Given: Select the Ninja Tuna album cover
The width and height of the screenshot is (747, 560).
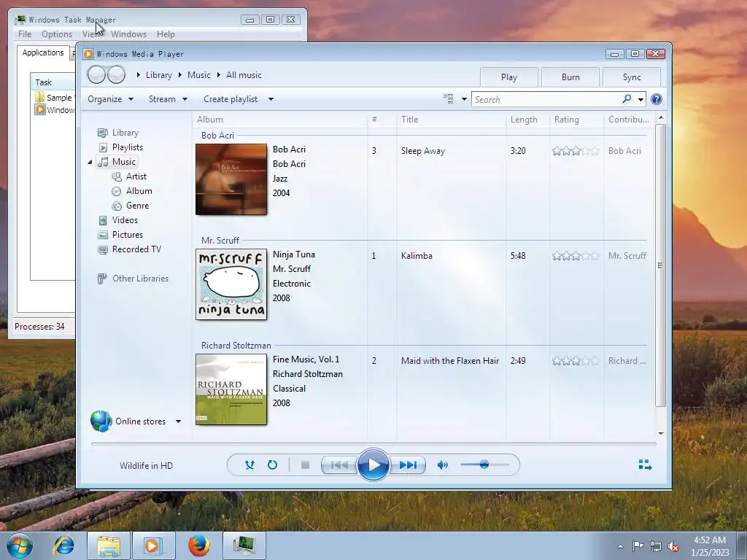Looking at the screenshot, I should point(231,284).
